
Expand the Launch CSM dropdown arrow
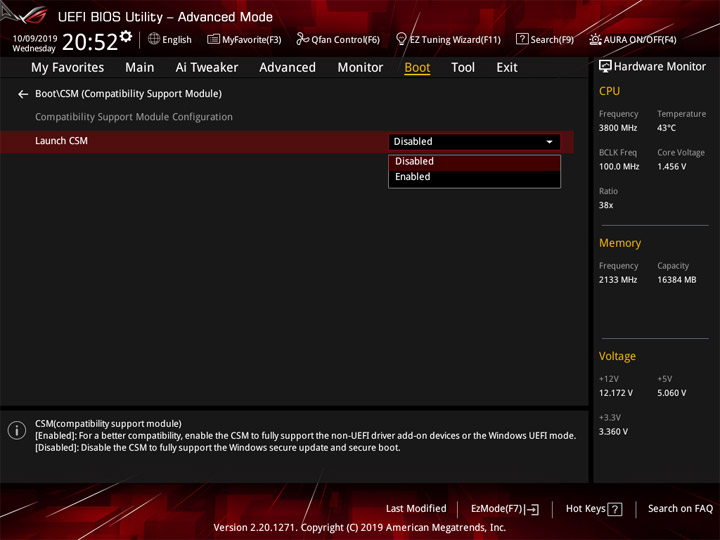click(549, 142)
